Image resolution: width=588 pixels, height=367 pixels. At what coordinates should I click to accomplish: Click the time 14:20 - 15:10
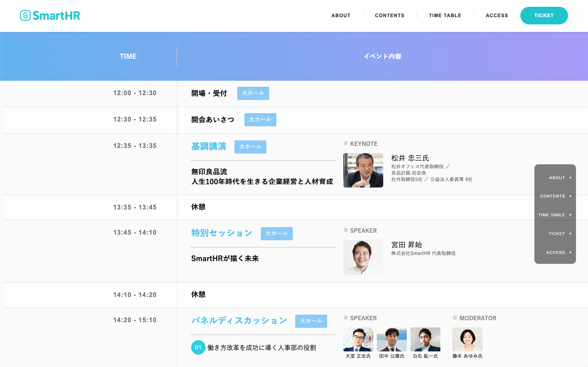point(135,320)
